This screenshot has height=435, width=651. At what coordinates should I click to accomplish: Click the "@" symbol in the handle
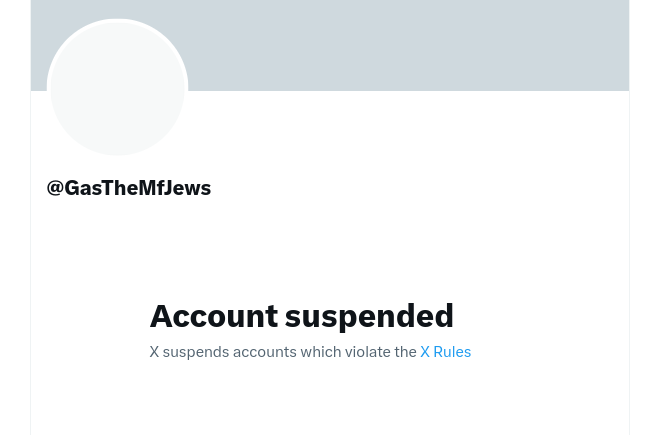pyautogui.click(x=55, y=188)
